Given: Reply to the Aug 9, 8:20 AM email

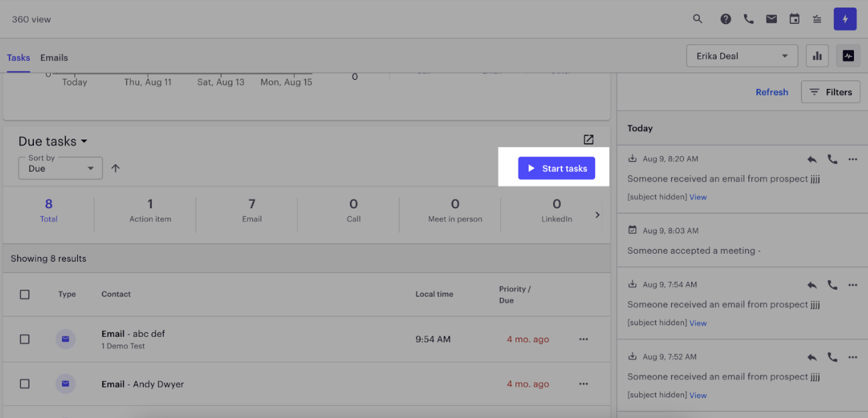Looking at the screenshot, I should [x=812, y=159].
